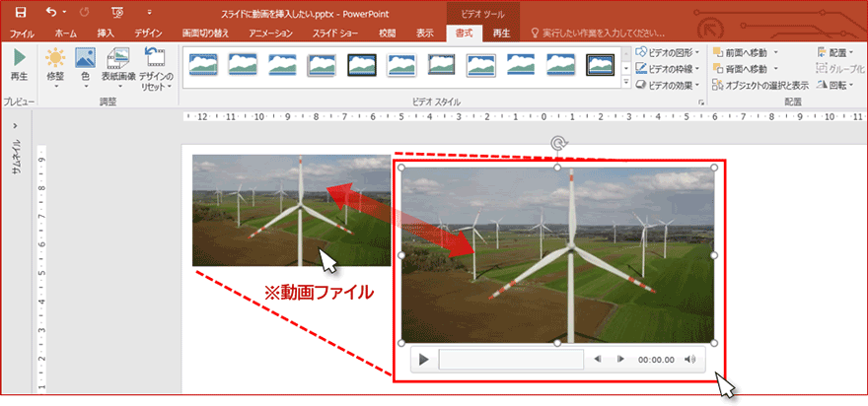Expand the ビデオの図形 dropdown
The height and width of the screenshot is (406, 868).
[x=668, y=51]
